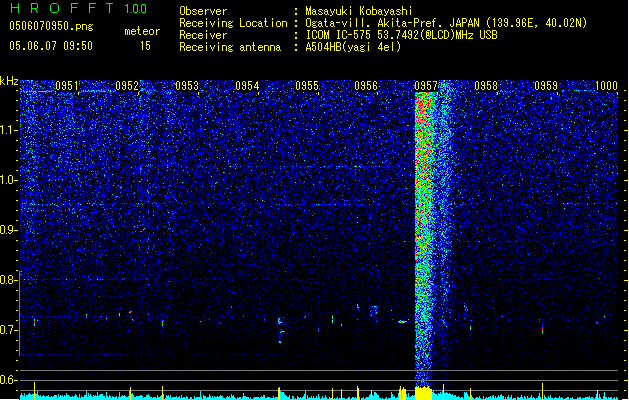Click the date stamp 05.06.07 09:50

pos(51,46)
